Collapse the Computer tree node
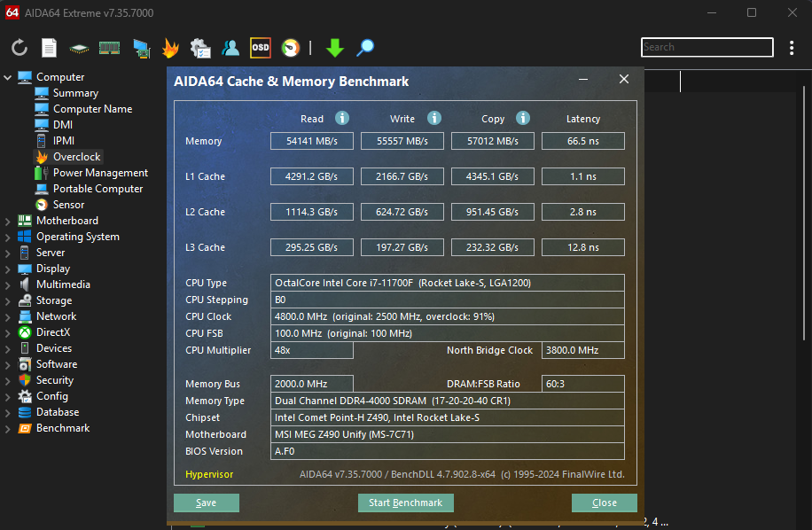This screenshot has width=812, height=530. point(8,77)
